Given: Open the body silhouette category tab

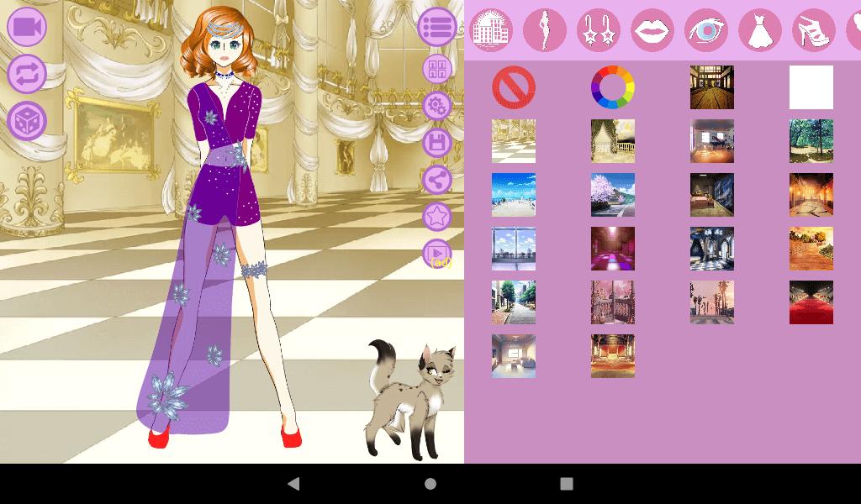Looking at the screenshot, I should 545,30.
